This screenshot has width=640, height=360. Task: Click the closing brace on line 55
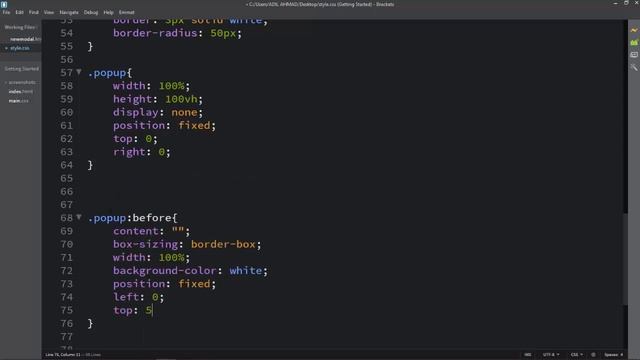click(90, 46)
